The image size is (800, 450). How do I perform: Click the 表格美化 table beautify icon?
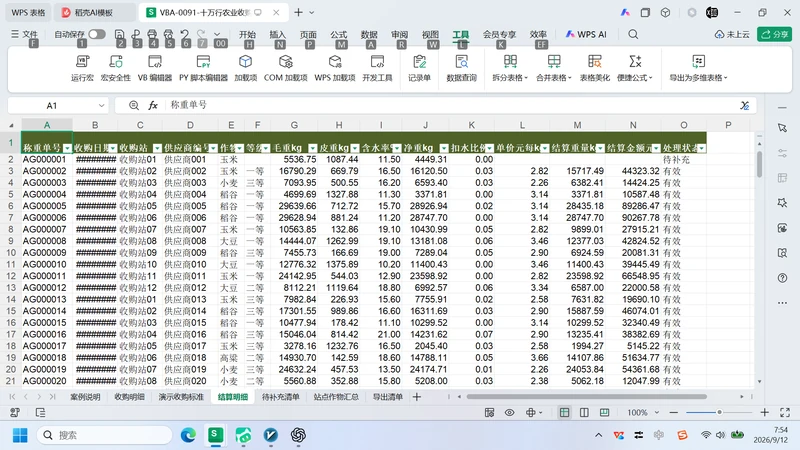click(x=594, y=62)
